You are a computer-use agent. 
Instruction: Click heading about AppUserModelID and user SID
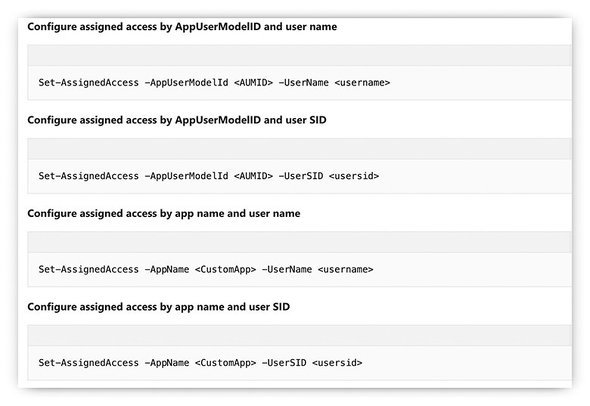(177, 120)
